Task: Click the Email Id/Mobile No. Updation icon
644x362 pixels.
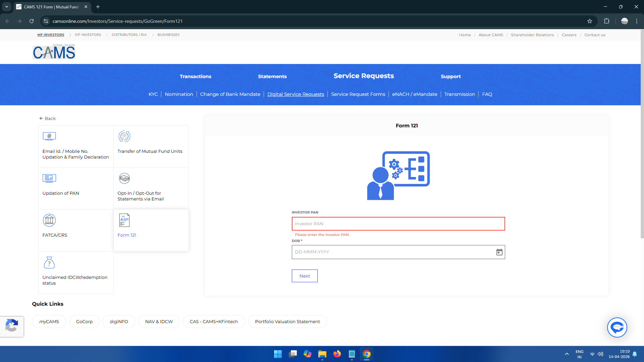Action: pyautogui.click(x=49, y=136)
